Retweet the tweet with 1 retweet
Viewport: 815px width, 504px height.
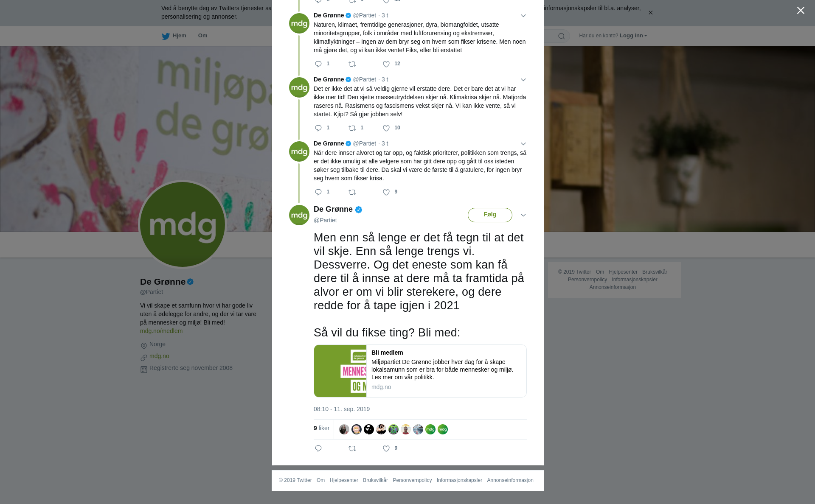(x=352, y=128)
